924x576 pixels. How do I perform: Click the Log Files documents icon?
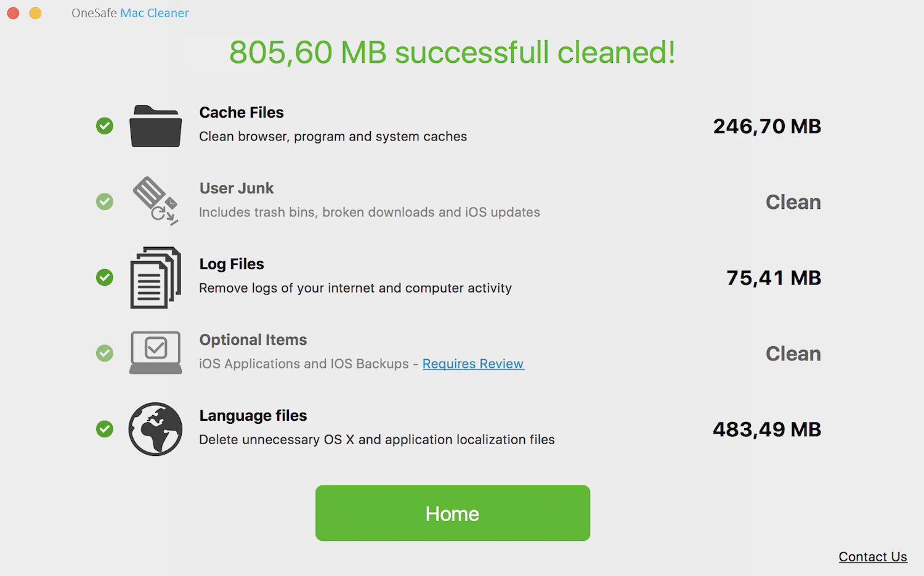(x=155, y=278)
